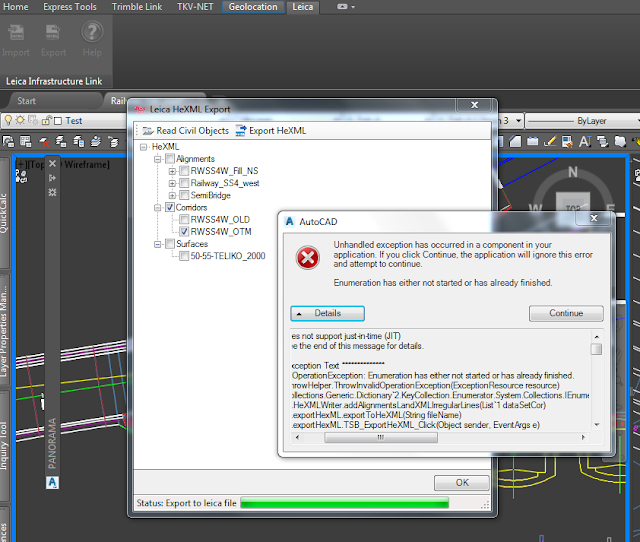Uncheck the RWSS4W_OTM corridor checkbox

(x=184, y=232)
